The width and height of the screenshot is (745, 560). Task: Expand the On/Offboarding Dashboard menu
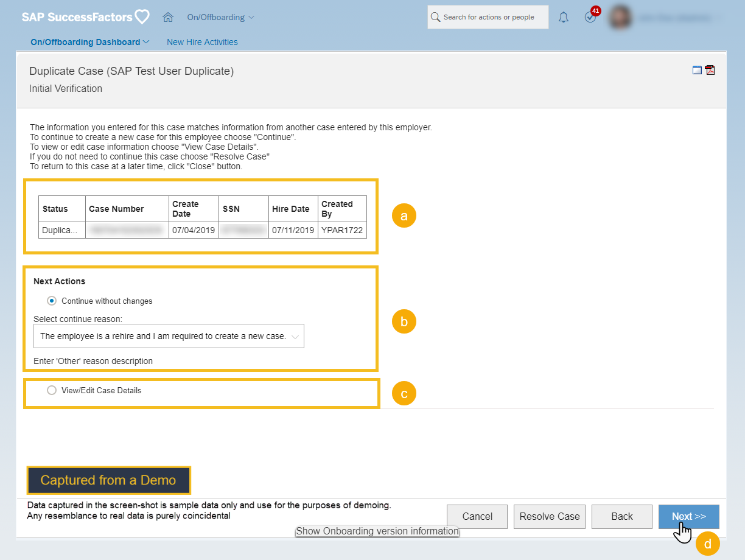click(x=90, y=42)
